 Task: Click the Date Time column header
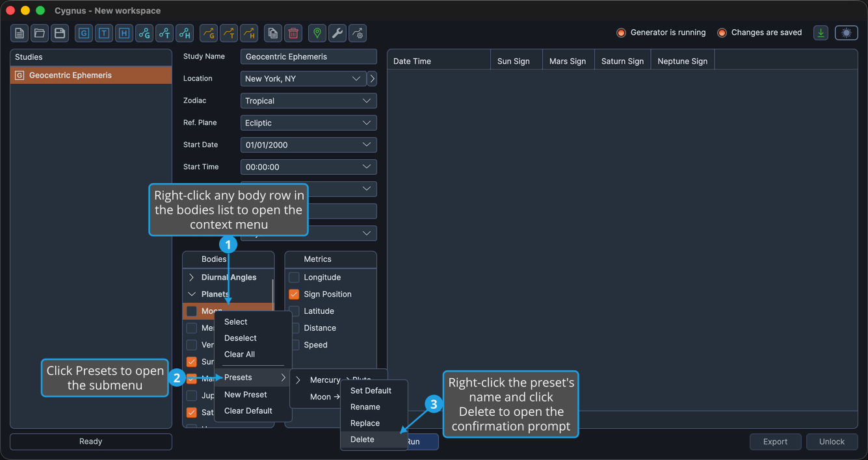click(439, 61)
